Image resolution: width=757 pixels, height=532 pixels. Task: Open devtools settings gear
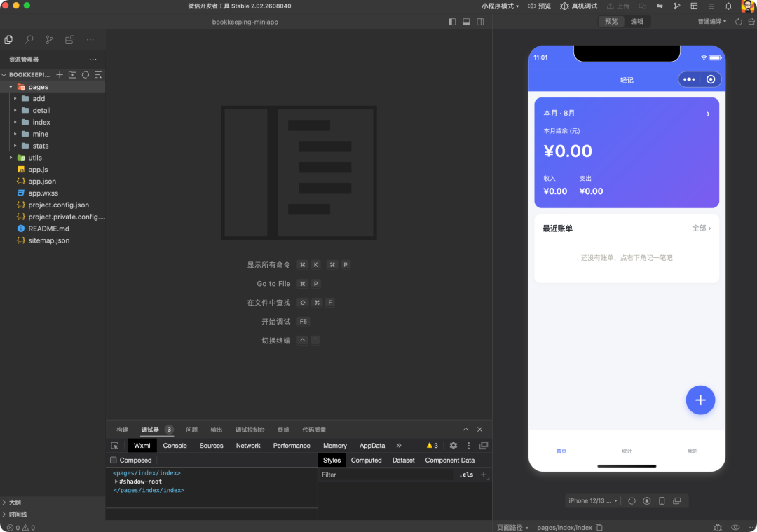(453, 446)
